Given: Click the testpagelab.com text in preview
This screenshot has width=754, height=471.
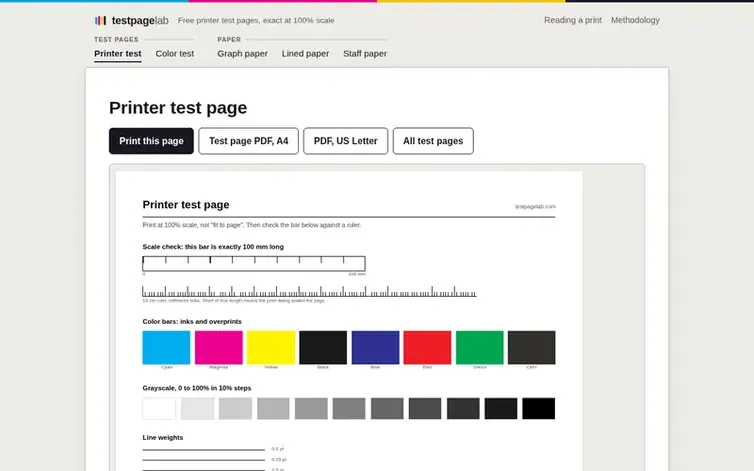Looking at the screenshot, I should click(535, 206).
